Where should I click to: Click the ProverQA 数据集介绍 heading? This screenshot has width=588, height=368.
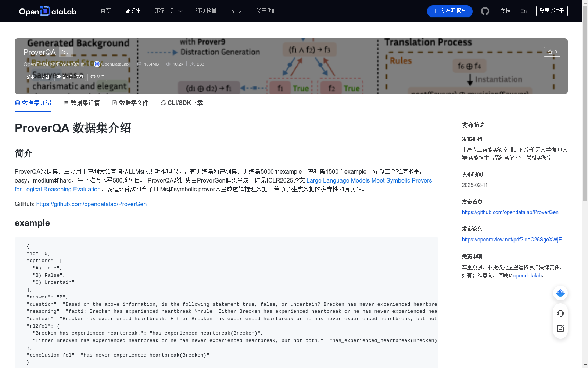point(73,128)
